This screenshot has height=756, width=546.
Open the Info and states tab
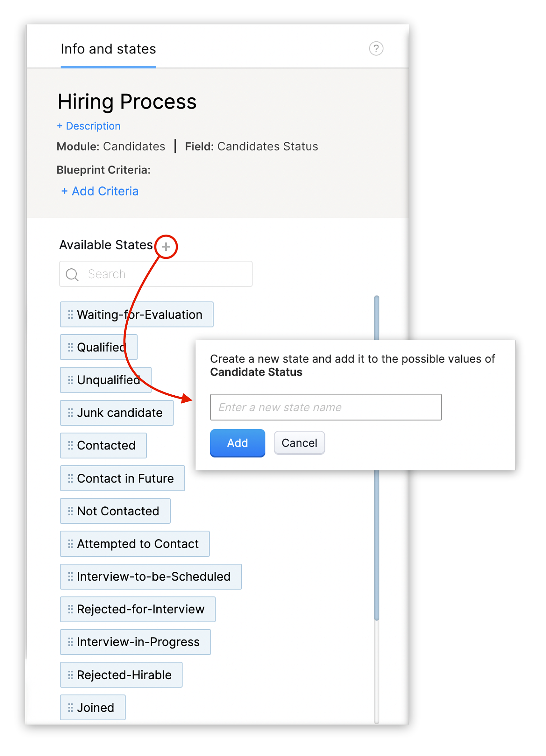point(108,49)
